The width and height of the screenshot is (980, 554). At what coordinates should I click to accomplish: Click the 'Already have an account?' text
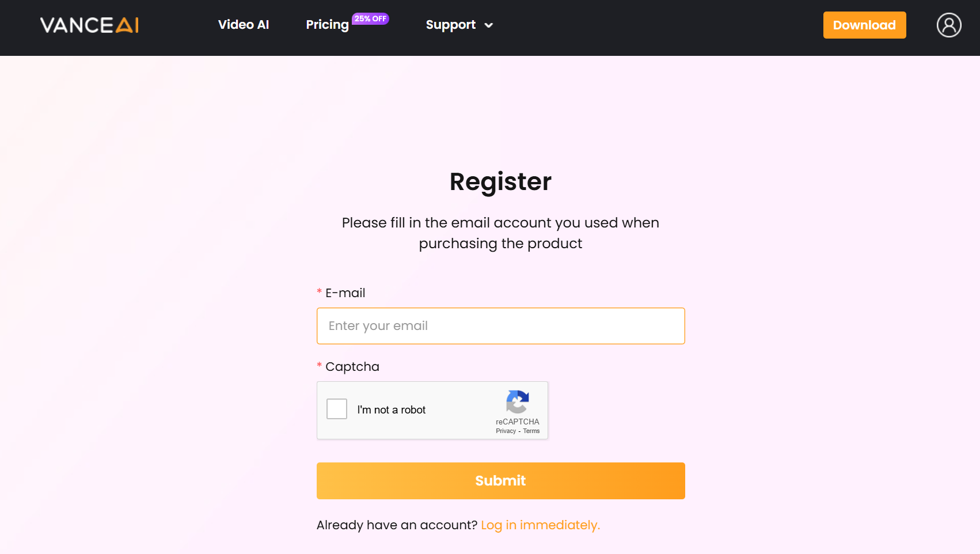(397, 525)
